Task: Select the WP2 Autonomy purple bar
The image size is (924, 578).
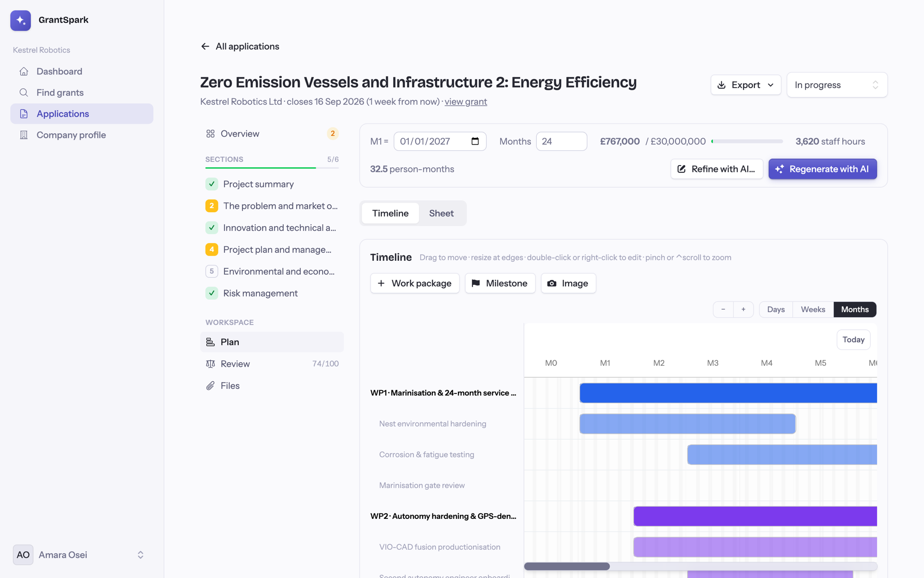Action: 755,517
